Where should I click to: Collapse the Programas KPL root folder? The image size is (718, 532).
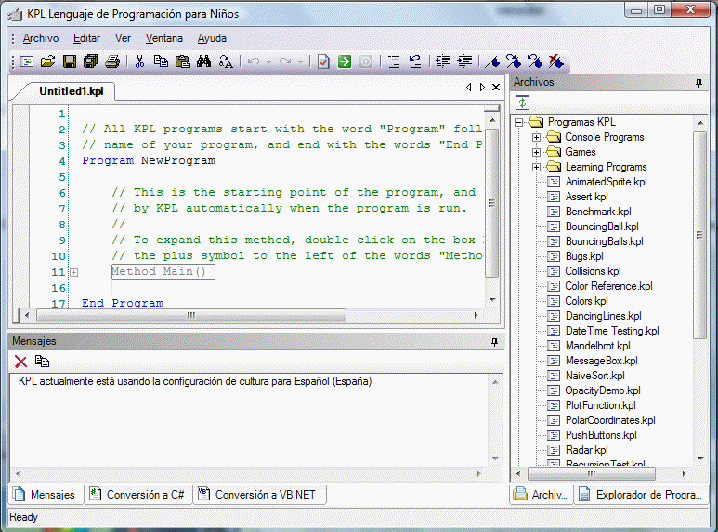tap(519, 122)
